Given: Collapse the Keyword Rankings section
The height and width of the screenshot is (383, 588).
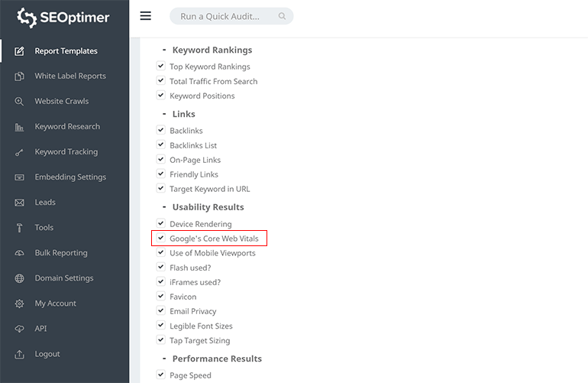Looking at the screenshot, I should [163, 50].
